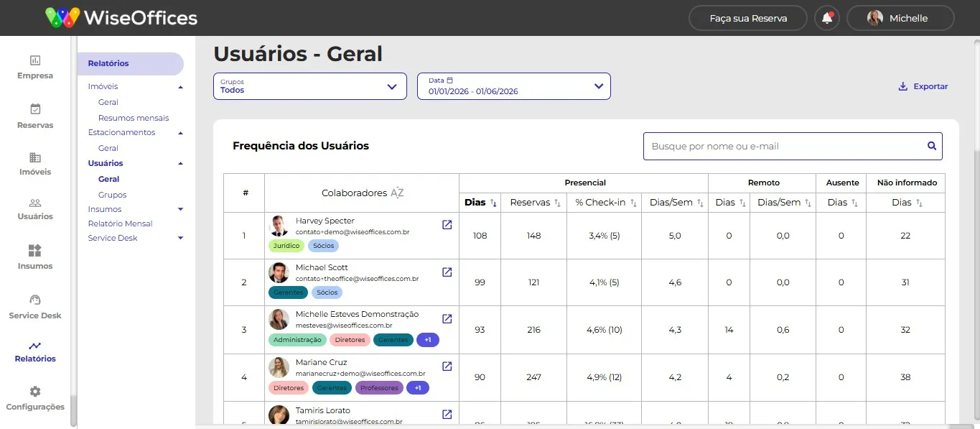Screen dimensions: 980x429
Task: Collapse the Imóveis reports submenu
Action: coord(180,87)
